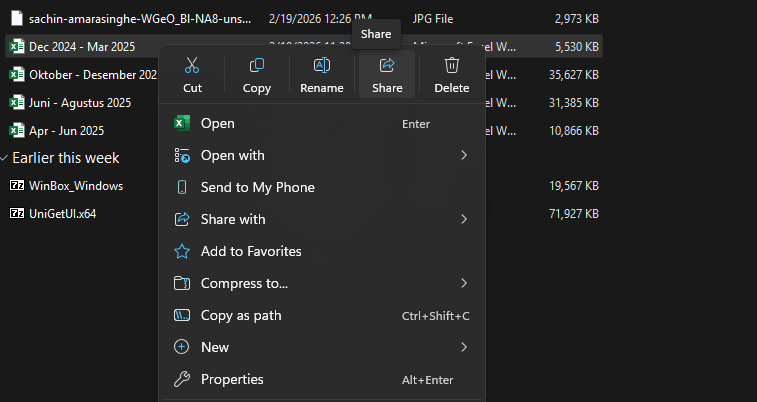Expand the New submenu arrow

[464, 347]
